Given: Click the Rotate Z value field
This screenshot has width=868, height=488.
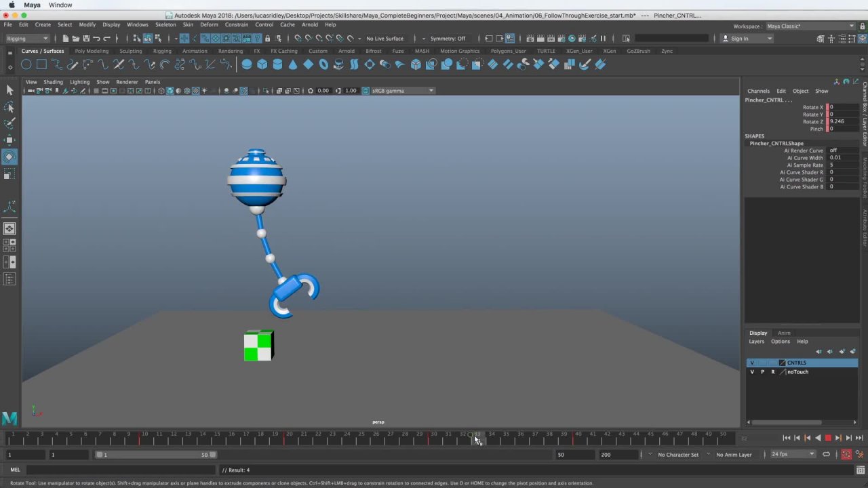Looking at the screenshot, I should (x=842, y=121).
